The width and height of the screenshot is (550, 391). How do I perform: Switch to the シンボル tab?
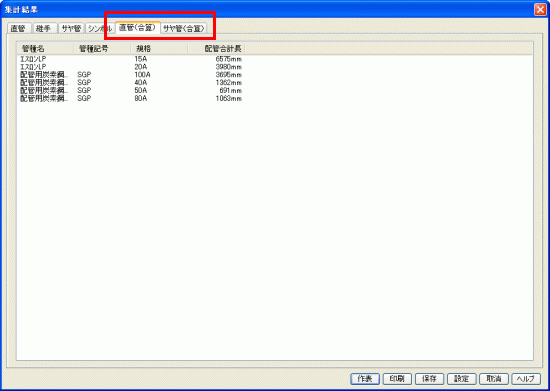coord(100,28)
